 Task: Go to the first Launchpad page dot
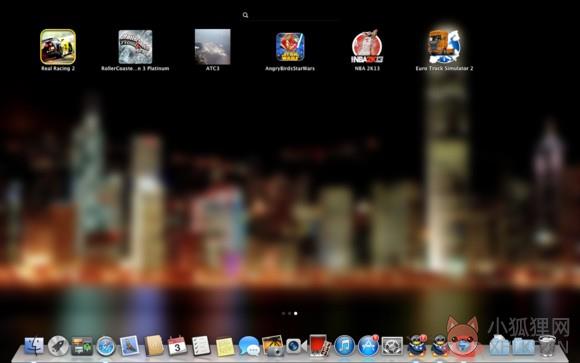click(x=284, y=313)
